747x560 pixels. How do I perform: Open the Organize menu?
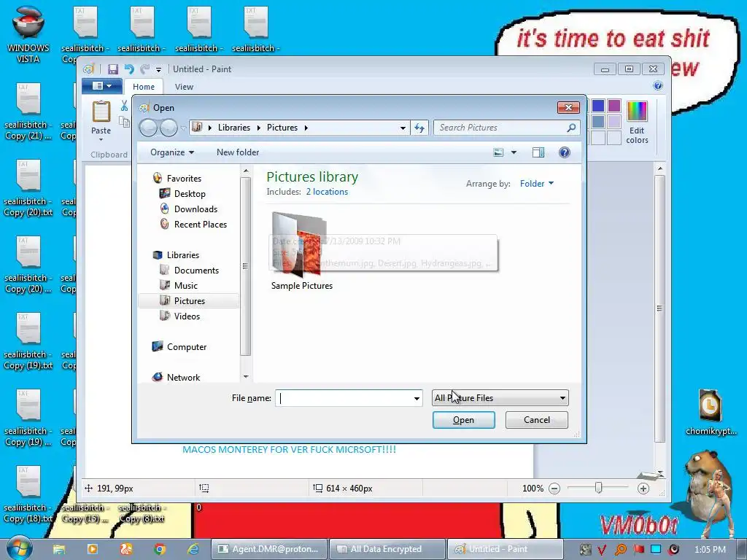pyautogui.click(x=172, y=152)
